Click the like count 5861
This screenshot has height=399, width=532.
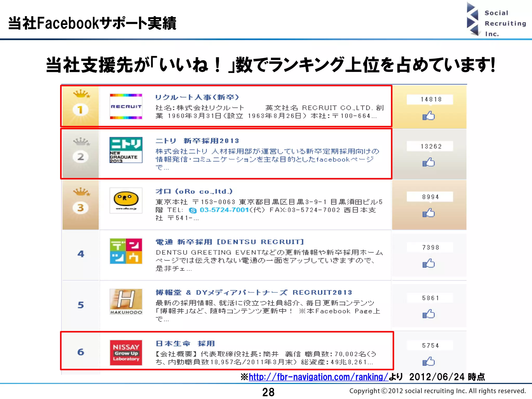coord(430,298)
